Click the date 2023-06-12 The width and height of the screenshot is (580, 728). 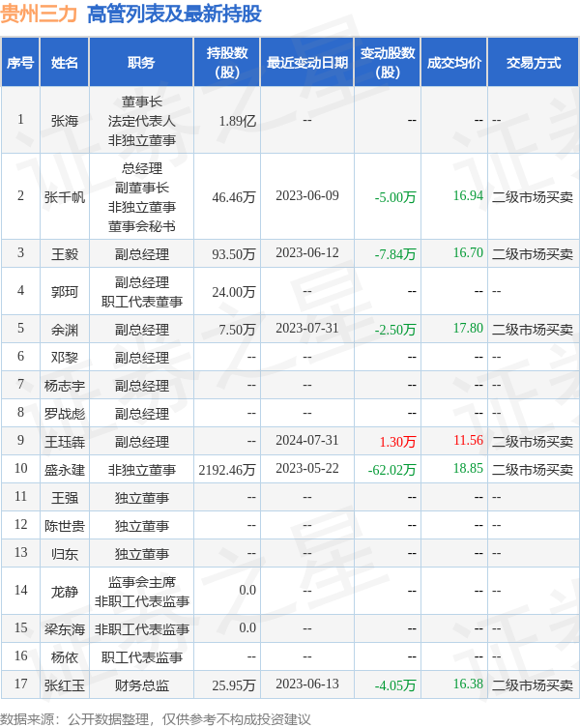(x=307, y=252)
